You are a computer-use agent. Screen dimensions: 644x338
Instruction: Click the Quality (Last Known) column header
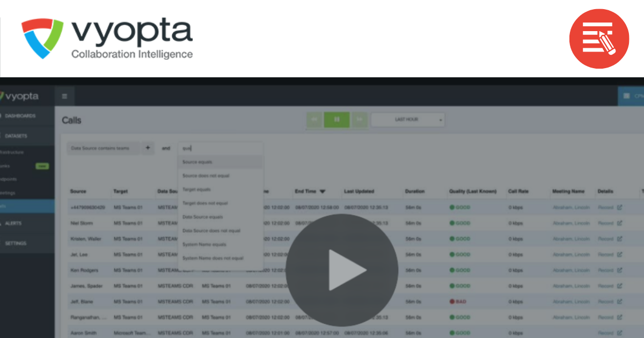(473, 192)
